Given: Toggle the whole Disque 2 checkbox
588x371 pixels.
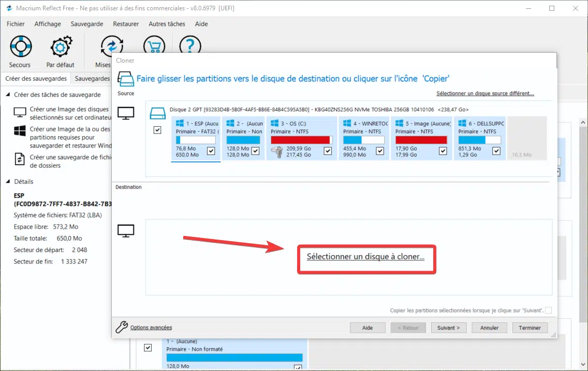Looking at the screenshot, I should [x=157, y=130].
